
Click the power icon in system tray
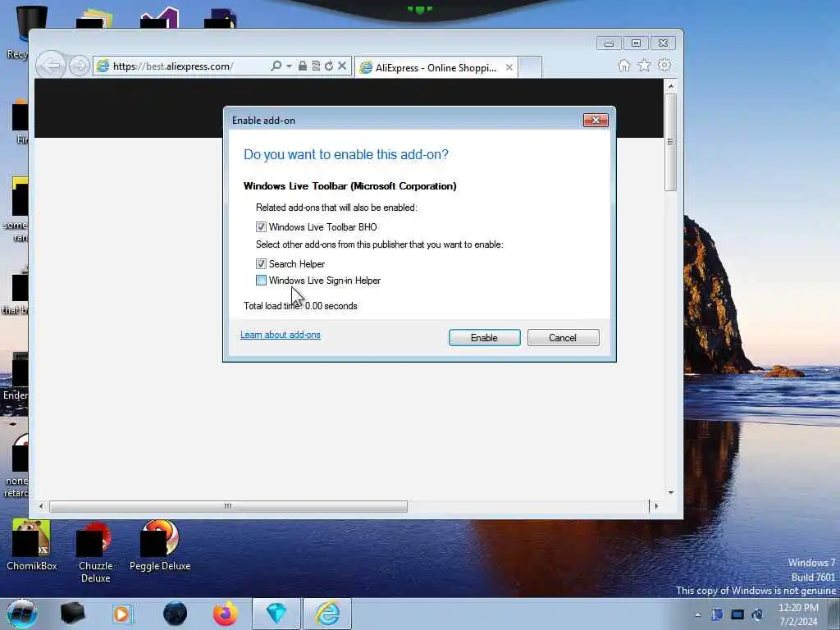point(757,614)
